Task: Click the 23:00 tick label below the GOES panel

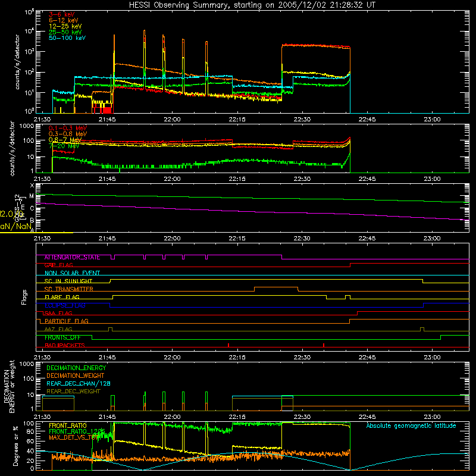Action: [x=432, y=239]
